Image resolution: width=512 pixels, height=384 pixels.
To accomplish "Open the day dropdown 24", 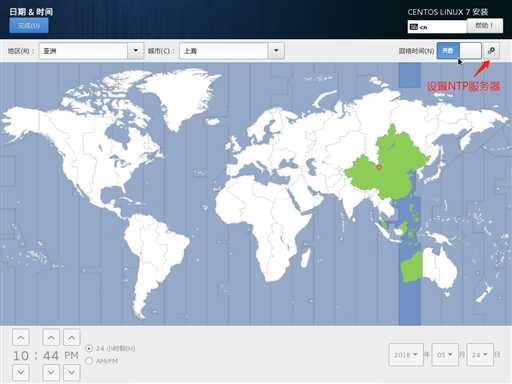I will (x=480, y=355).
